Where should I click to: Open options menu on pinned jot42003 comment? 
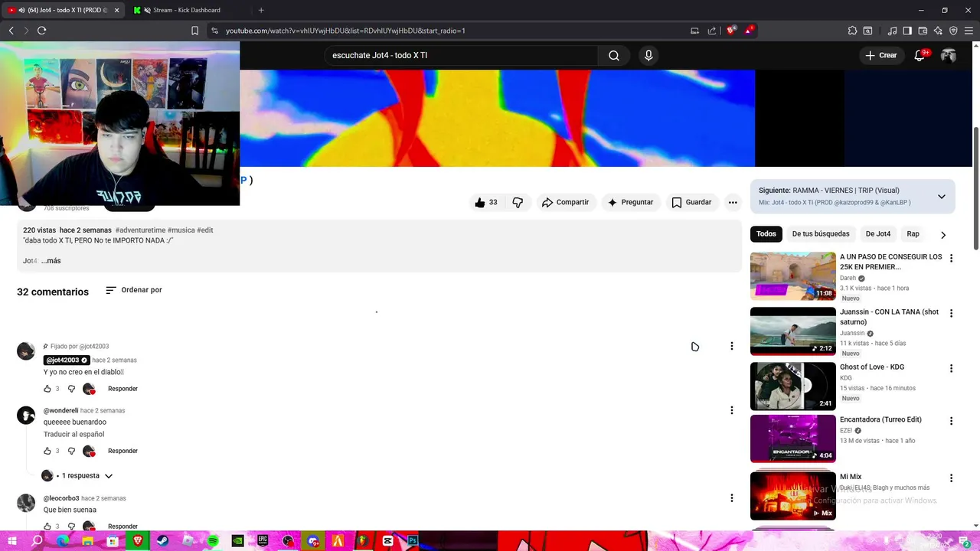point(731,346)
